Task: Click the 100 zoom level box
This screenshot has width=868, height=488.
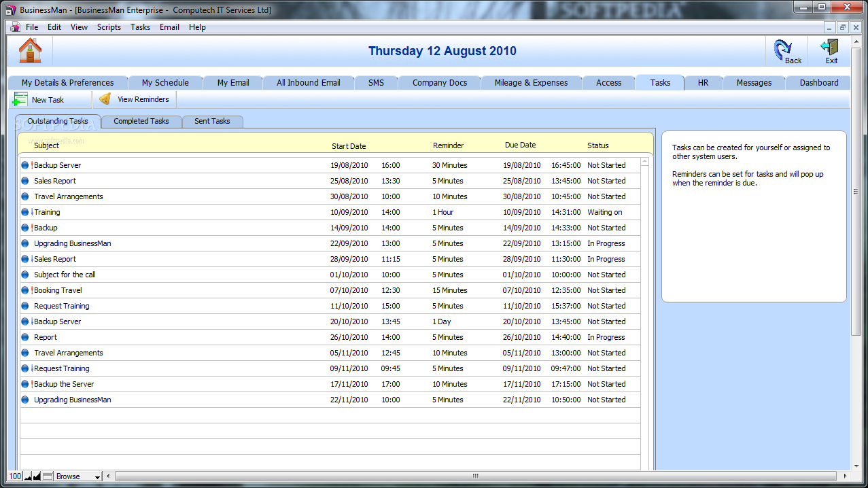Action: pos(15,476)
